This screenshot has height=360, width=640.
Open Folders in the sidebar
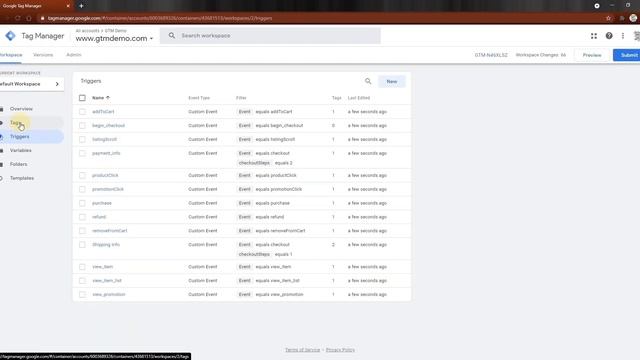18,164
